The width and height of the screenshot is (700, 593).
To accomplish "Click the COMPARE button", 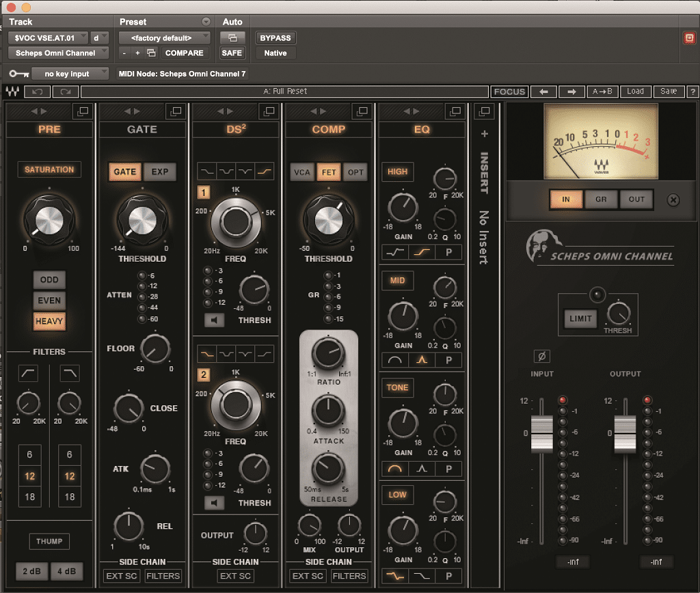I will coord(184,53).
